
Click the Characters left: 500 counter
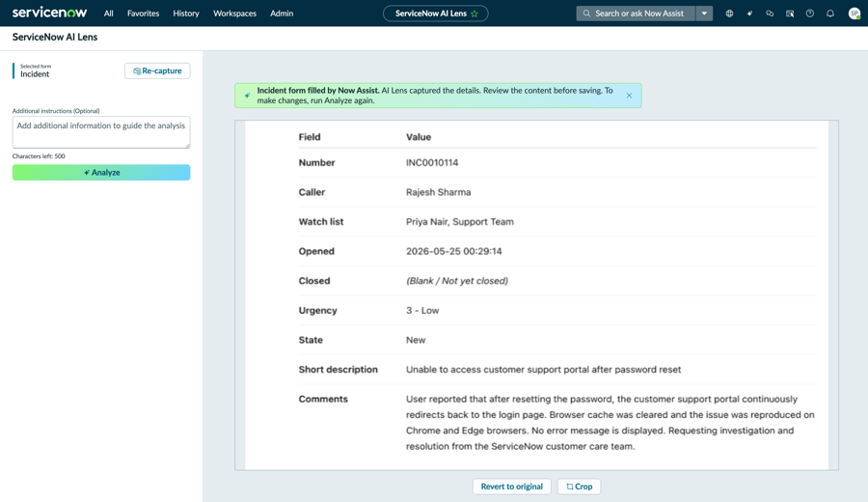39,156
